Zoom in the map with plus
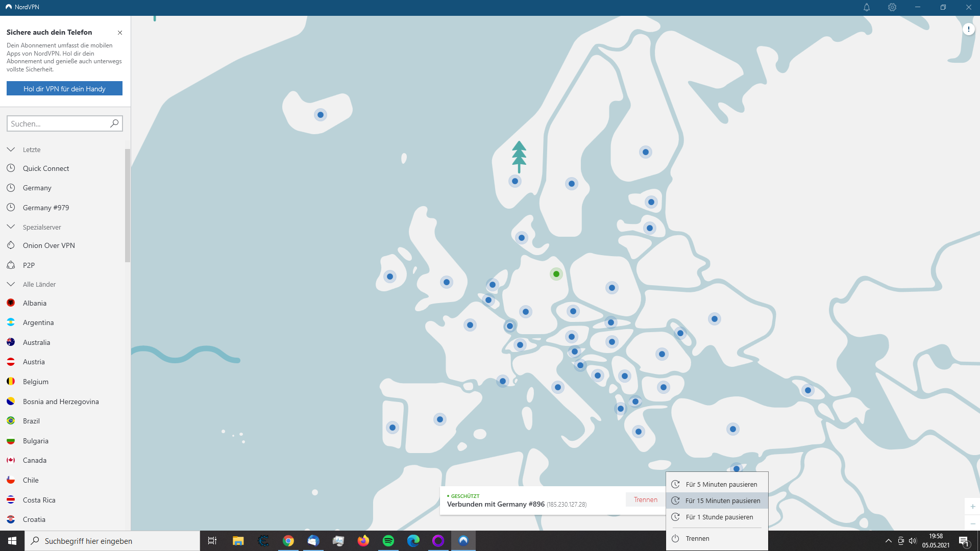This screenshot has width=980, height=551. click(x=972, y=507)
